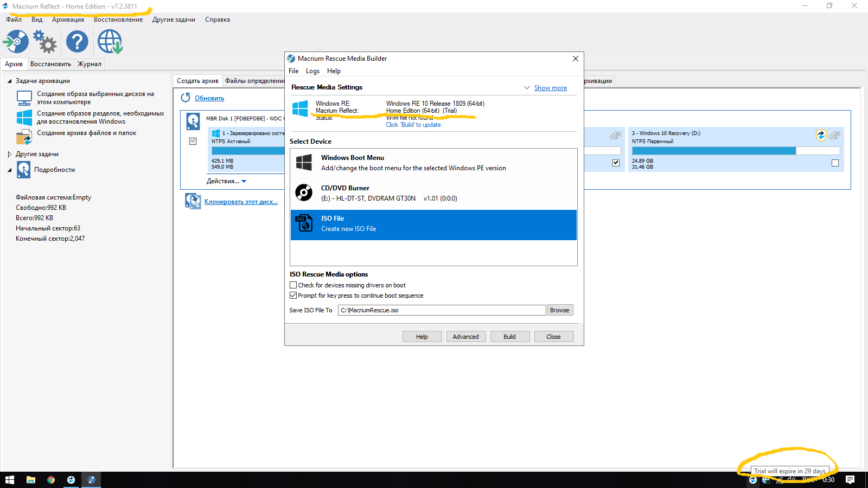Image resolution: width=868 pixels, height=488 pixels.
Task: Switch to the Журнал tab
Action: [x=89, y=64]
